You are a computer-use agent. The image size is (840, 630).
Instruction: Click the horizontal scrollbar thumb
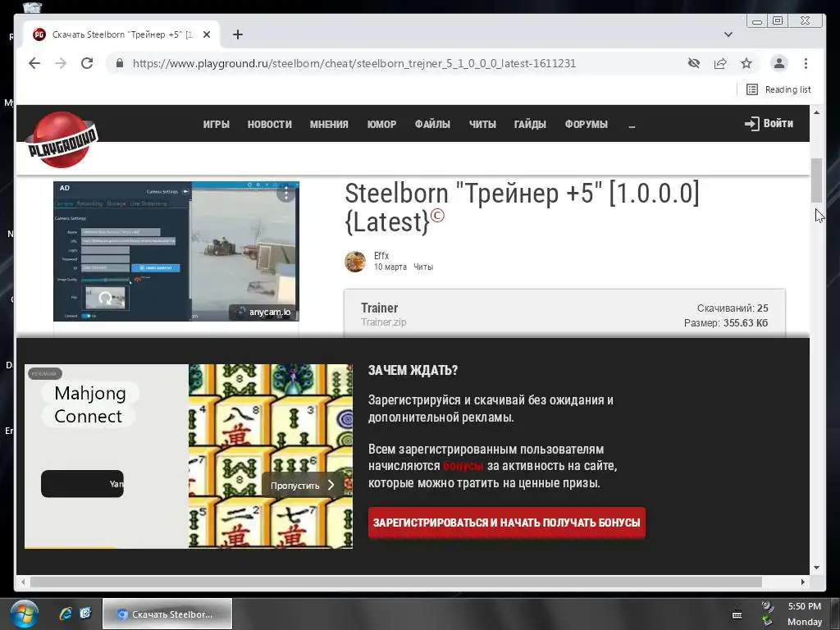click(x=396, y=582)
